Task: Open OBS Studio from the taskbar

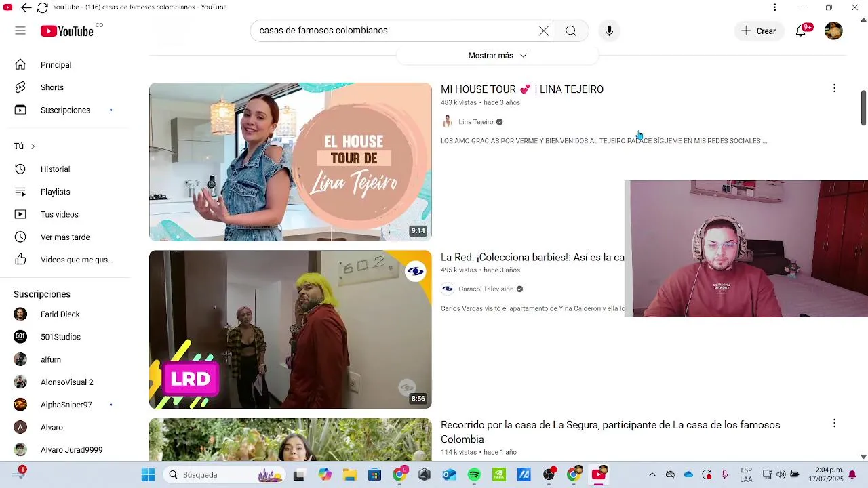Action: (549, 475)
